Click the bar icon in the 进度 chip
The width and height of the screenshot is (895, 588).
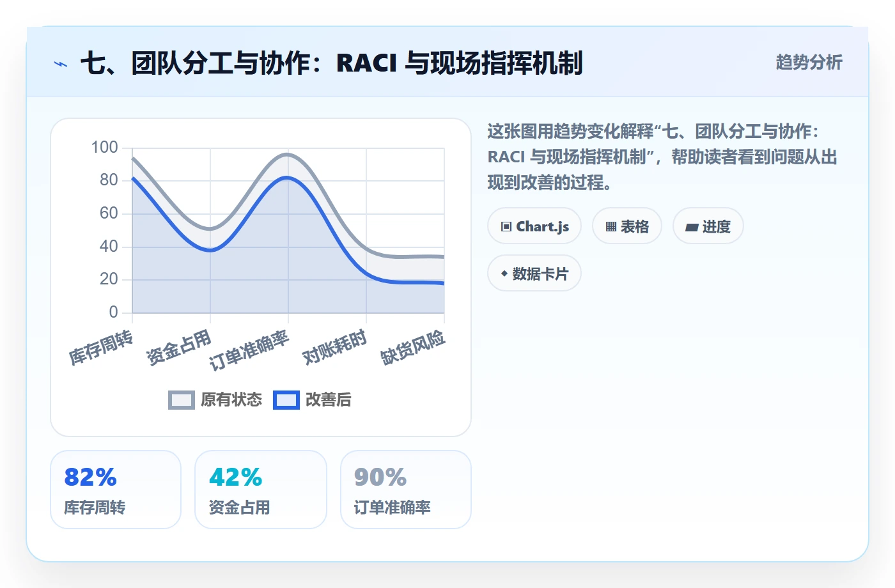(x=692, y=227)
